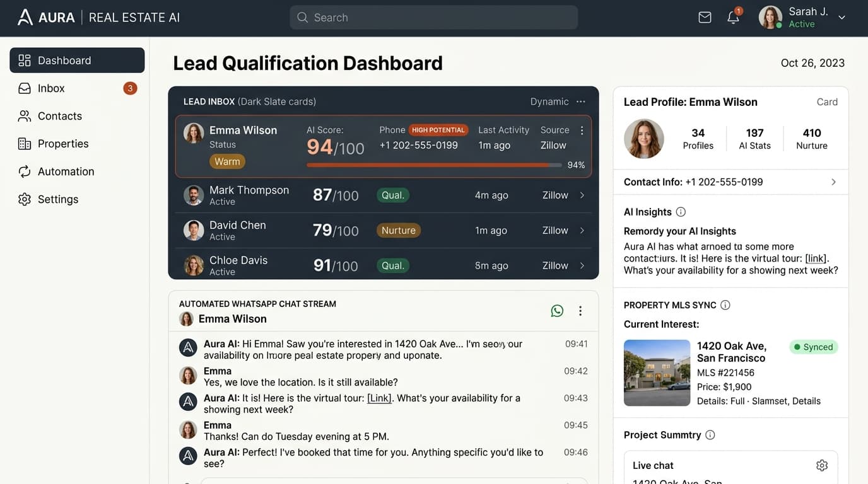Screen dimensions: 868x484
Task: Click the Warm status badge
Action: coord(227,161)
